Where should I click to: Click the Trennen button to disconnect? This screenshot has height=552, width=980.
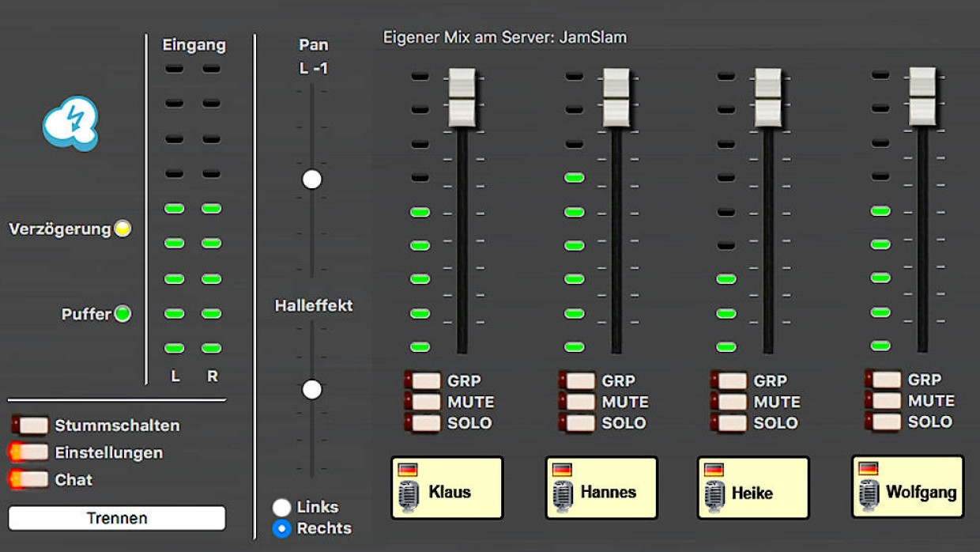tap(117, 518)
